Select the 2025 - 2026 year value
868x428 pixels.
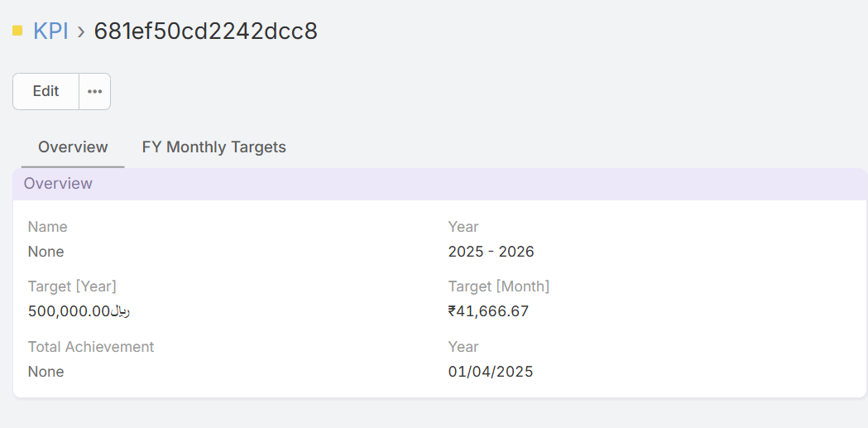pyautogui.click(x=492, y=252)
